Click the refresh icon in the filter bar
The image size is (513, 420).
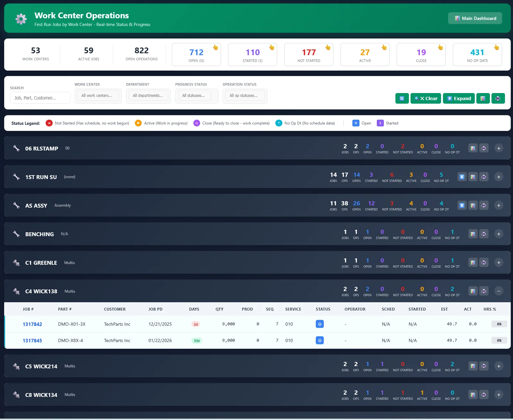pos(402,99)
